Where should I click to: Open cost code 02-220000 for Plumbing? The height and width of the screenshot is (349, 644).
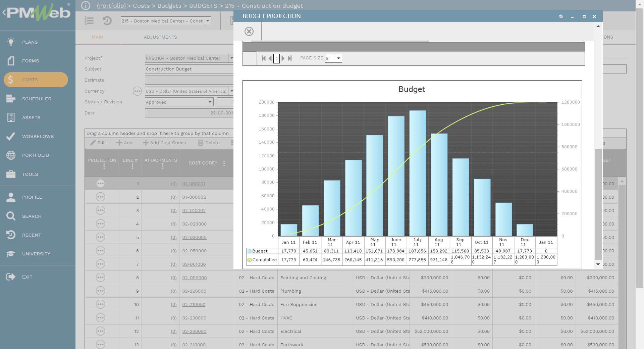pyautogui.click(x=195, y=291)
